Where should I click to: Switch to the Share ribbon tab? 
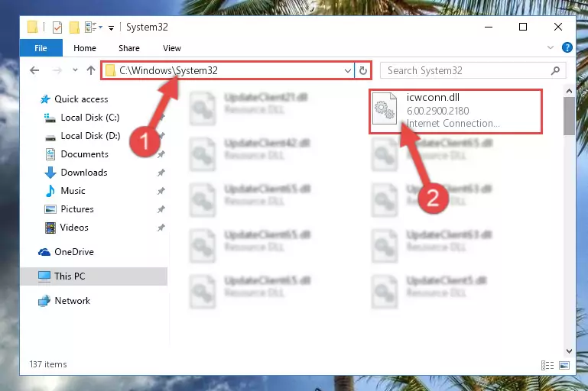129,48
